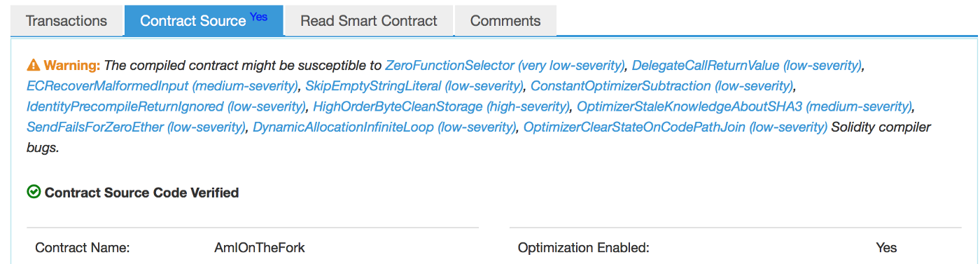This screenshot has height=264, width=980.
Task: Open ConstantOptimizerSubtraction low-severity link
Action: click(x=662, y=86)
